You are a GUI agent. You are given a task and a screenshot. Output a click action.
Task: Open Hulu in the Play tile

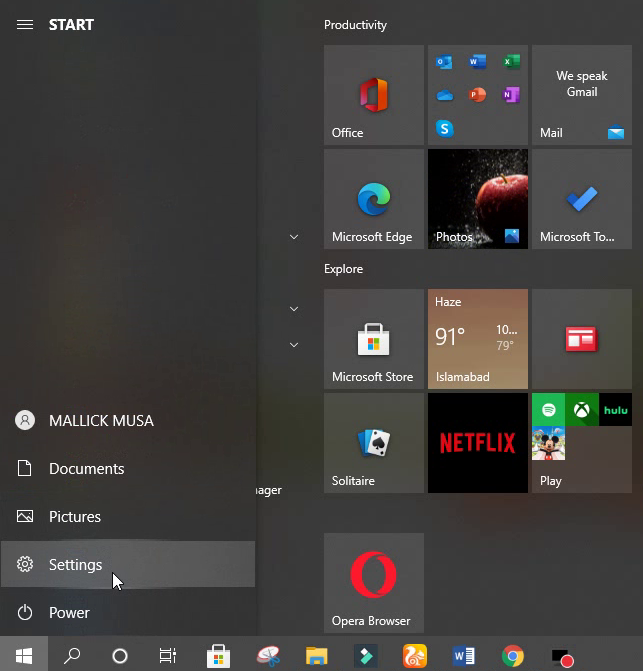[615, 410]
